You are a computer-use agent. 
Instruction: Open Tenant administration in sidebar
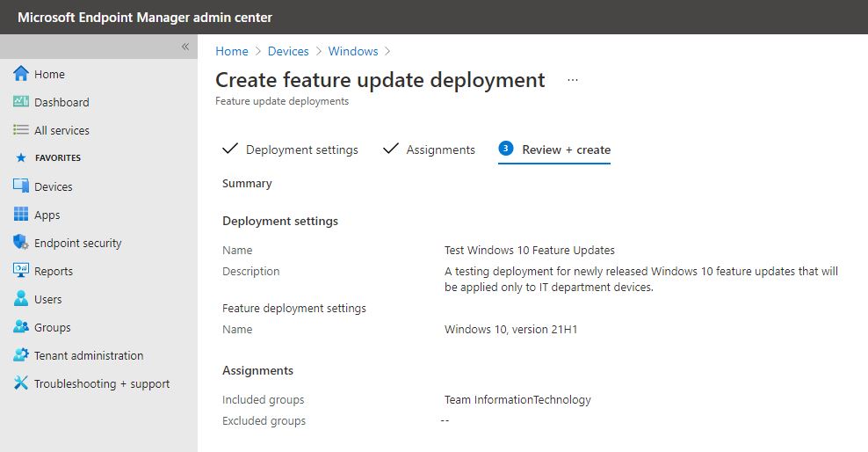89,355
